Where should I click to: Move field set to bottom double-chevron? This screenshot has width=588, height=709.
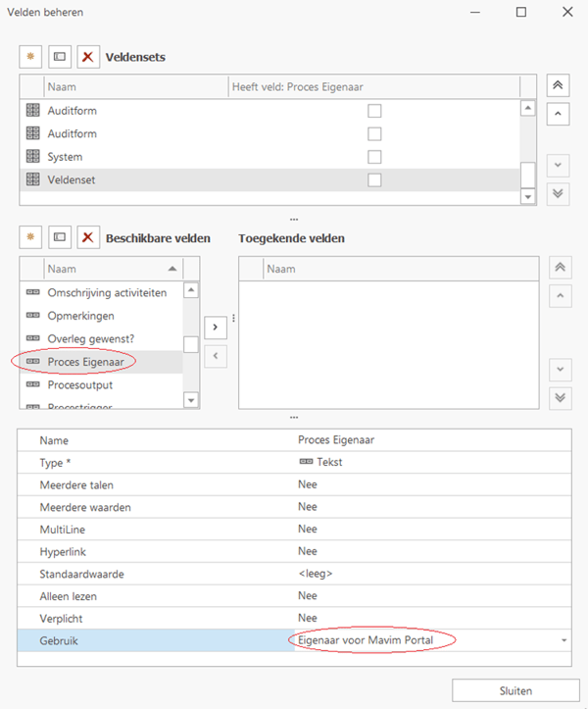[558, 193]
